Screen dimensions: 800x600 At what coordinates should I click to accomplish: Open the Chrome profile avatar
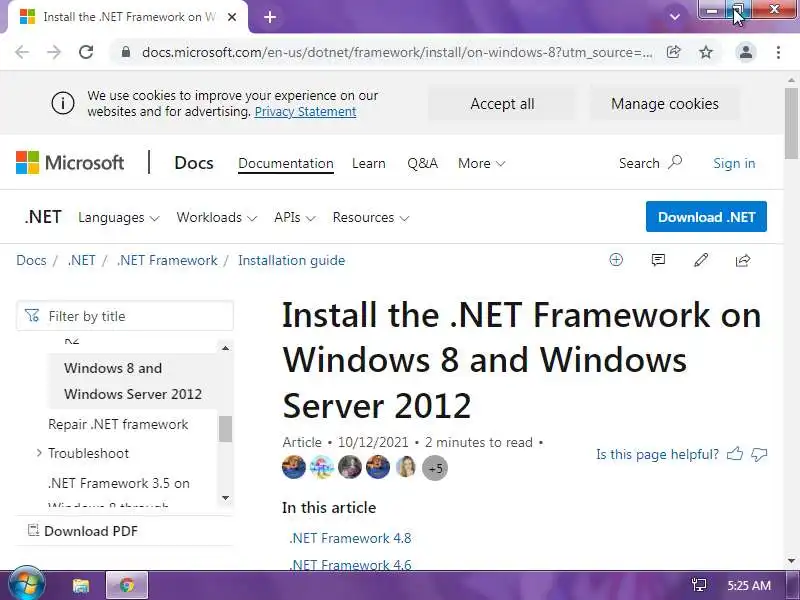tap(745, 52)
